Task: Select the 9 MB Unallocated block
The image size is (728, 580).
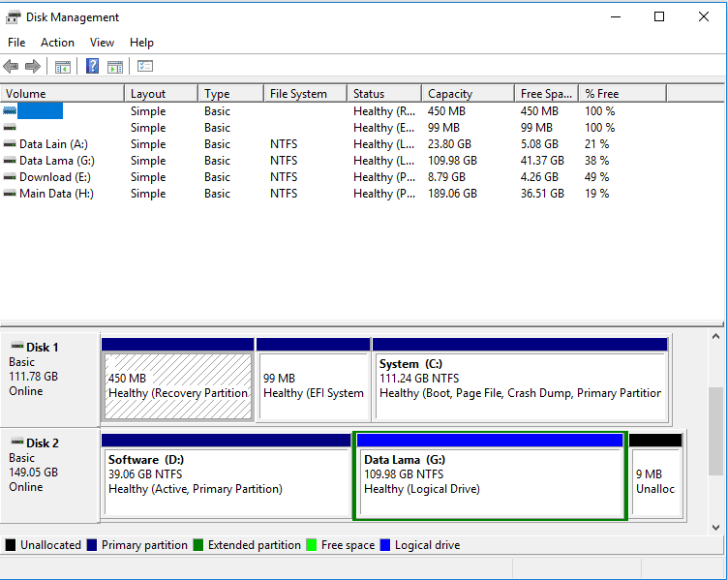Action: click(x=655, y=475)
